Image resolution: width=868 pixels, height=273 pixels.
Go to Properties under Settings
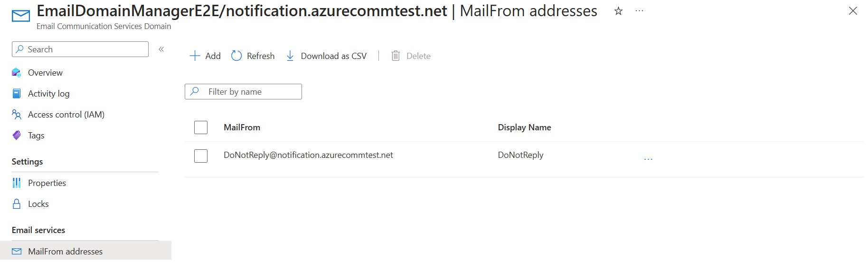click(47, 183)
